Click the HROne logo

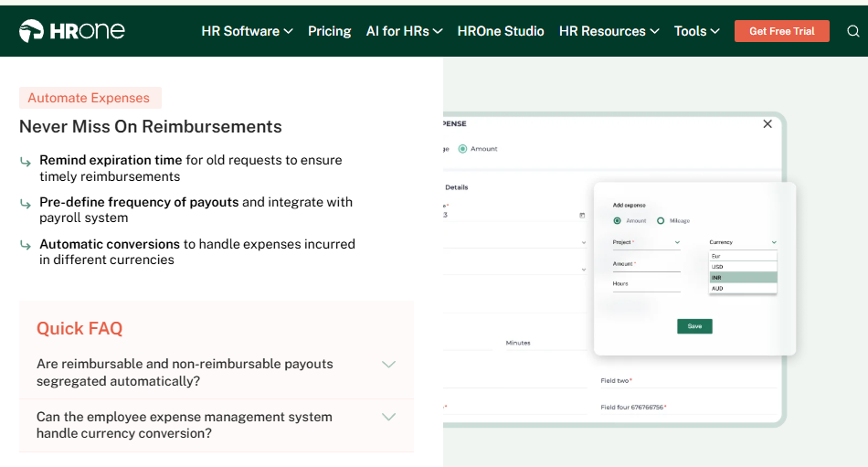[x=72, y=31]
